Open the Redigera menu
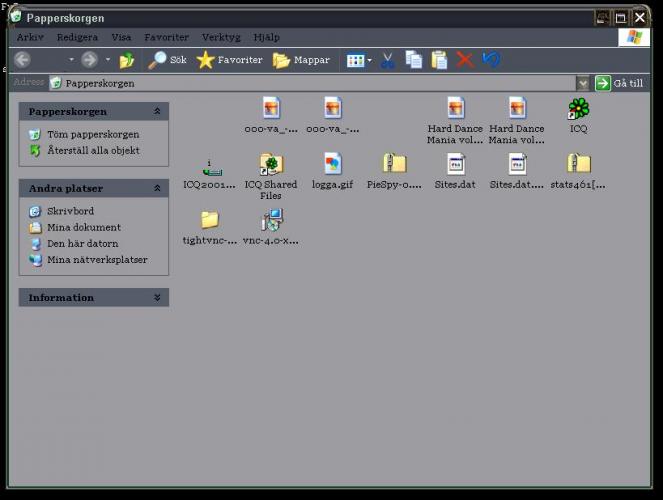663x500 pixels. (x=77, y=37)
